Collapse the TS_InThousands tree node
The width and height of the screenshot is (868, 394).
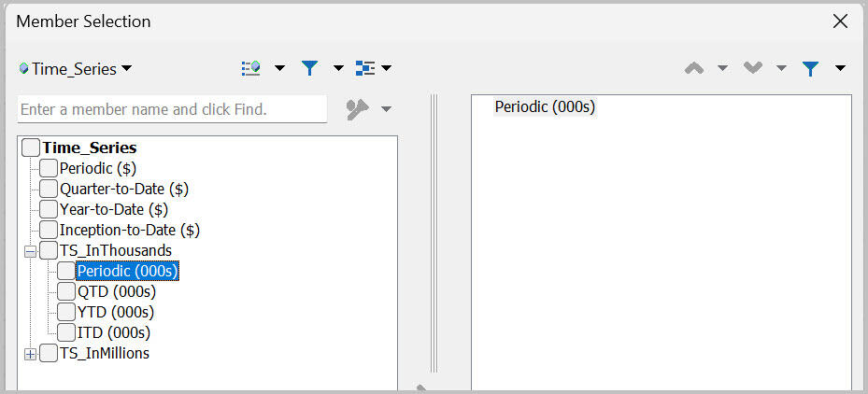[31, 252]
